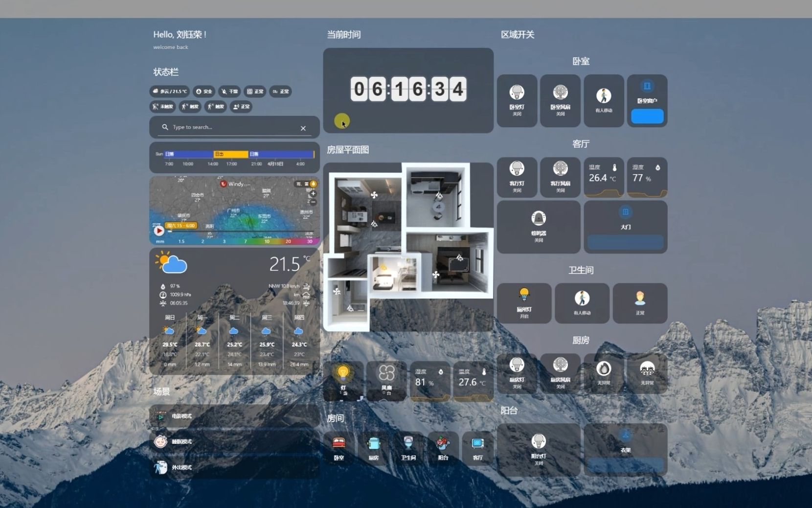Clear the search with the X icon
Screen dimensions: 812x508
point(303,128)
